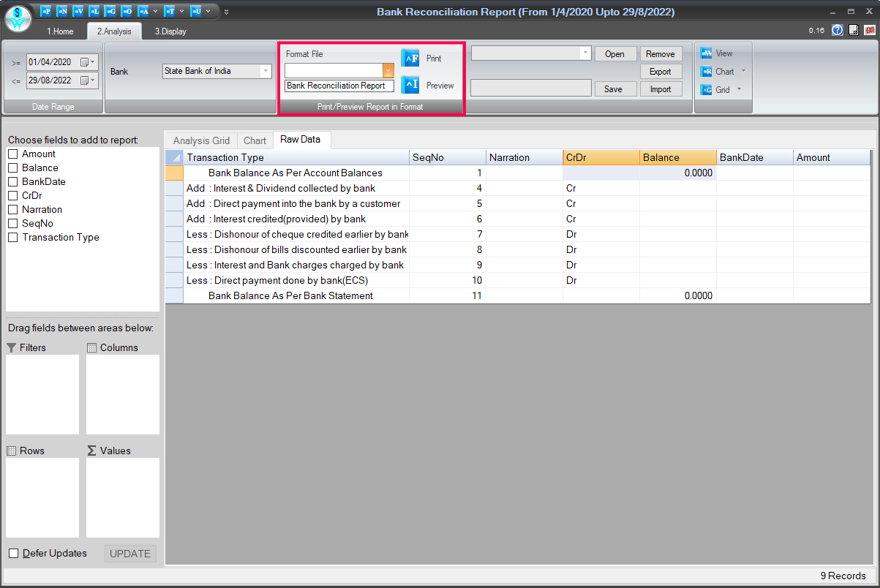Click the View button with W icon
880x588 pixels.
717,53
